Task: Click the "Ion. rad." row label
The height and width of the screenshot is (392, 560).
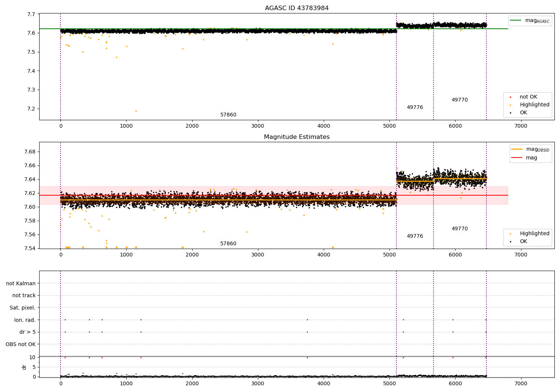Action: pos(25,320)
